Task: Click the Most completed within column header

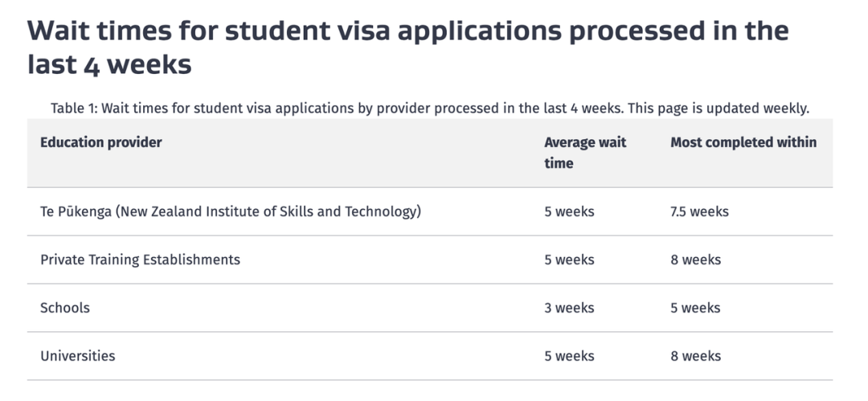Action: 743,142
